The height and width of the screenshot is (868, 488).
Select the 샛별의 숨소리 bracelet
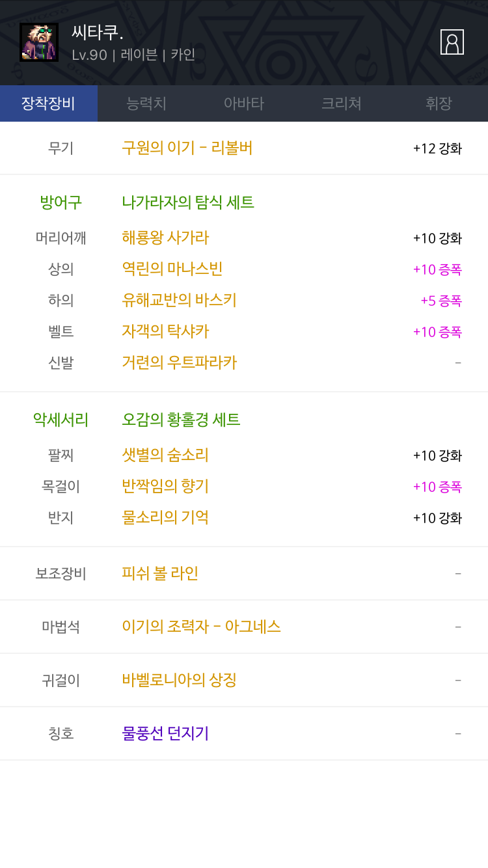pyautogui.click(x=165, y=455)
